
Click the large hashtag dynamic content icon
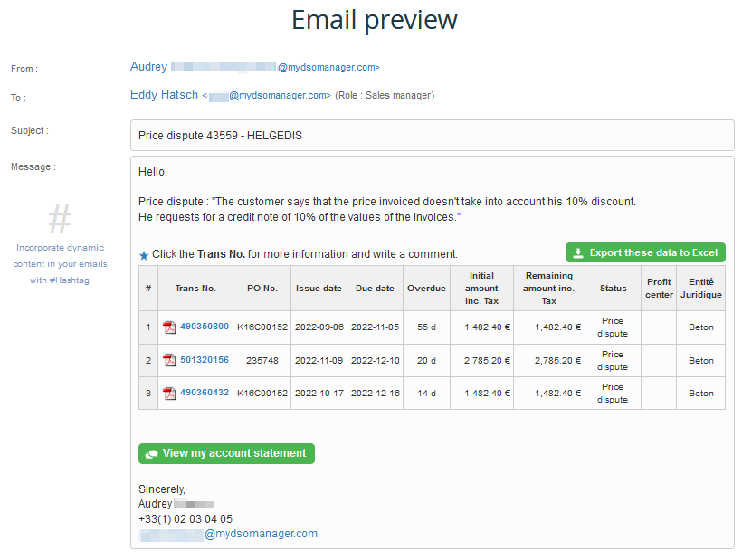pyautogui.click(x=60, y=219)
